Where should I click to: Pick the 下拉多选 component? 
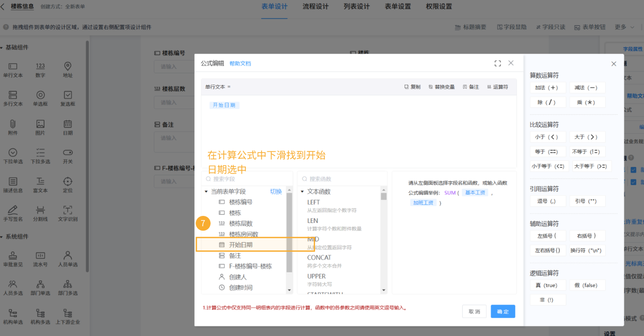point(40,156)
